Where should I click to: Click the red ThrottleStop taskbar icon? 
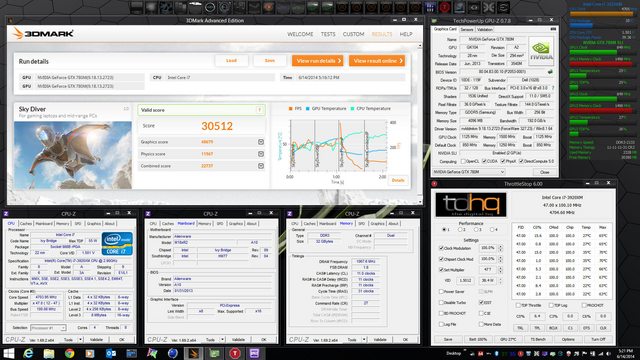pos(235,353)
